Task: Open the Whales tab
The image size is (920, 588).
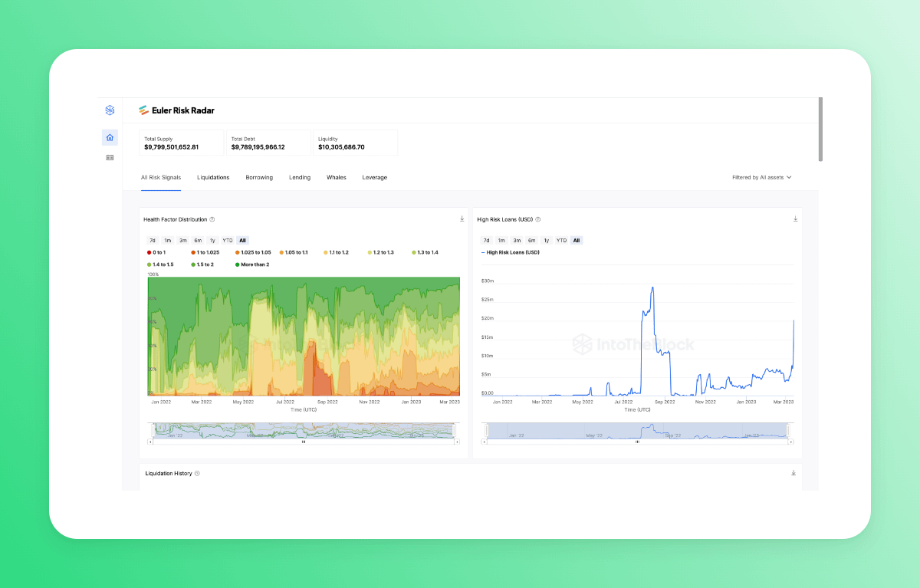Action: coord(336,177)
